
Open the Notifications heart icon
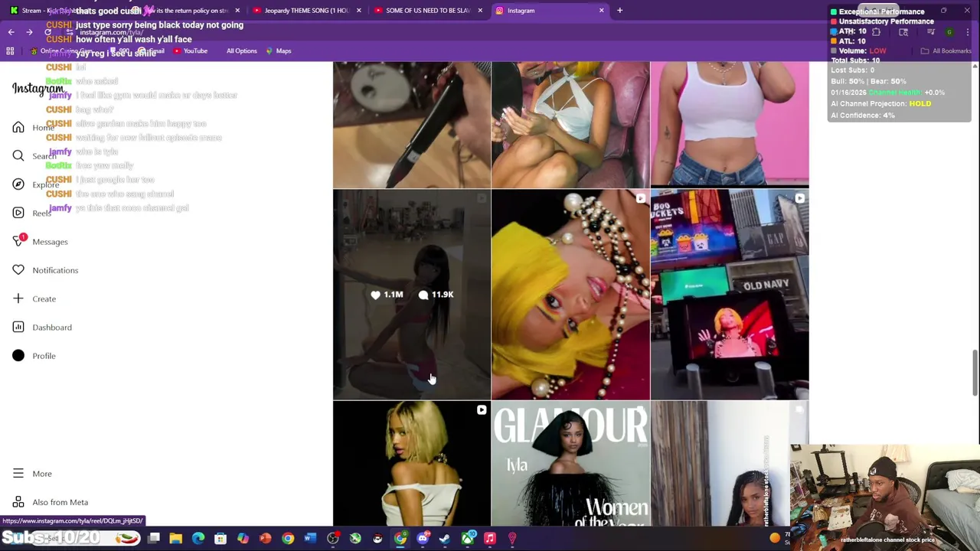point(18,270)
